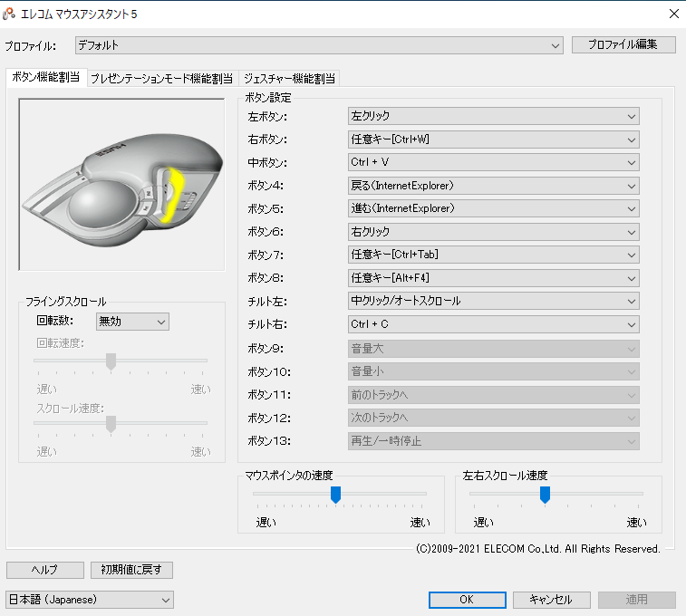This screenshot has height=616, width=686.
Task: Click the 左ボタン: label
Action: pos(267,117)
